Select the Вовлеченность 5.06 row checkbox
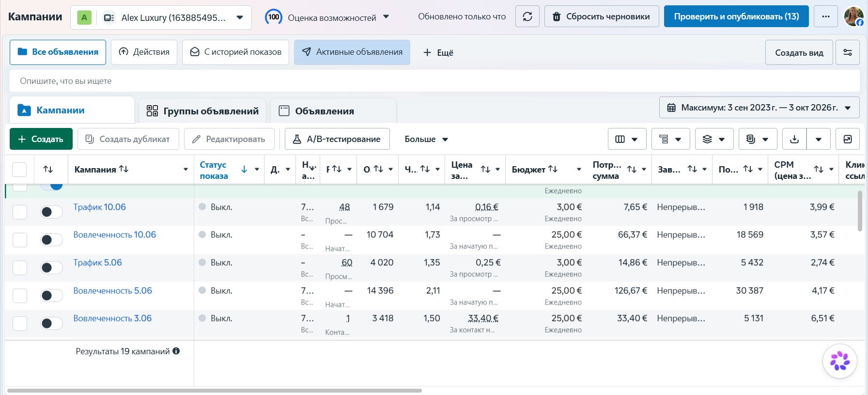Screen dimensions: 868x395 click(20, 296)
